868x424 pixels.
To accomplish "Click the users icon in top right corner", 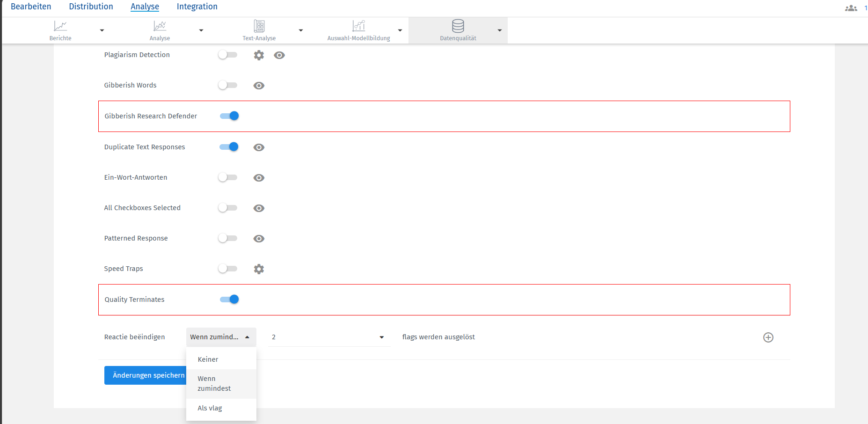I will [851, 8].
